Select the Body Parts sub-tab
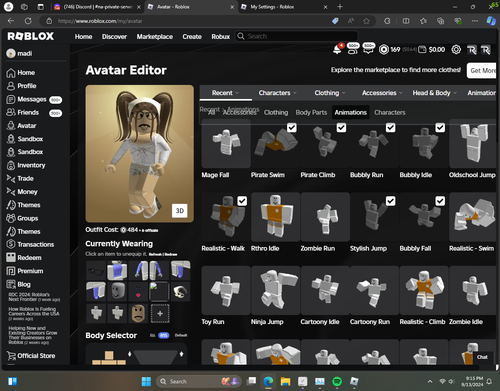This screenshot has height=391, width=500. [311, 113]
